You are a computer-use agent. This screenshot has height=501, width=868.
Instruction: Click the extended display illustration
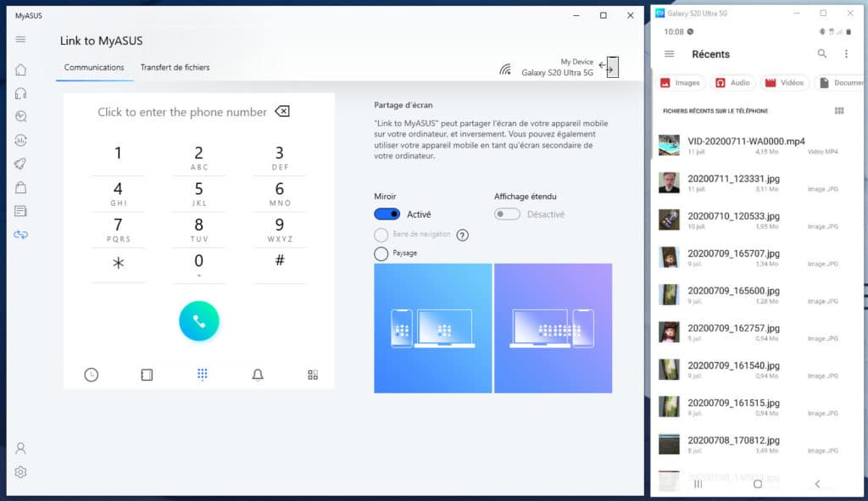(553, 328)
